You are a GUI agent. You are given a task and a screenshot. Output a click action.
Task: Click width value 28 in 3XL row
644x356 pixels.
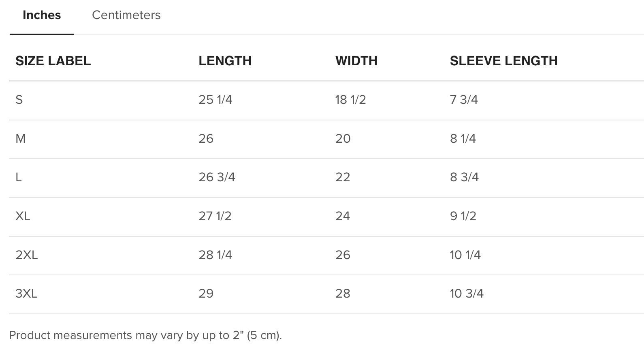(343, 294)
